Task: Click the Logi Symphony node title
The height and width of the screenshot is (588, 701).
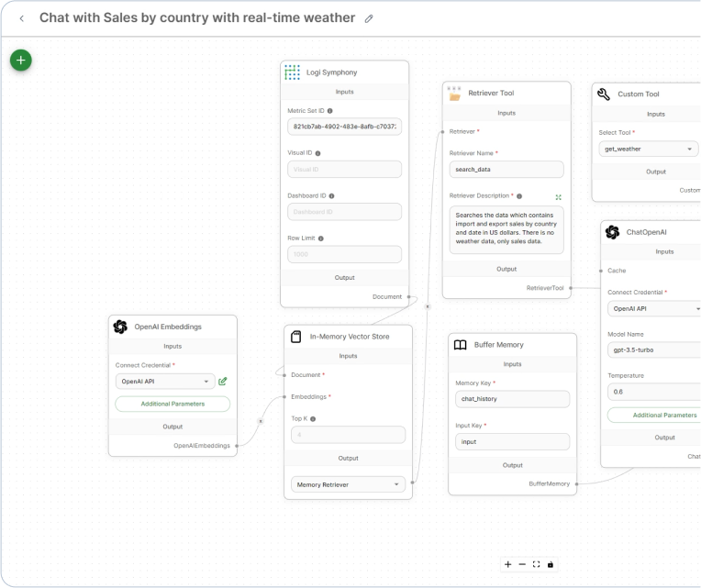Action: point(331,72)
